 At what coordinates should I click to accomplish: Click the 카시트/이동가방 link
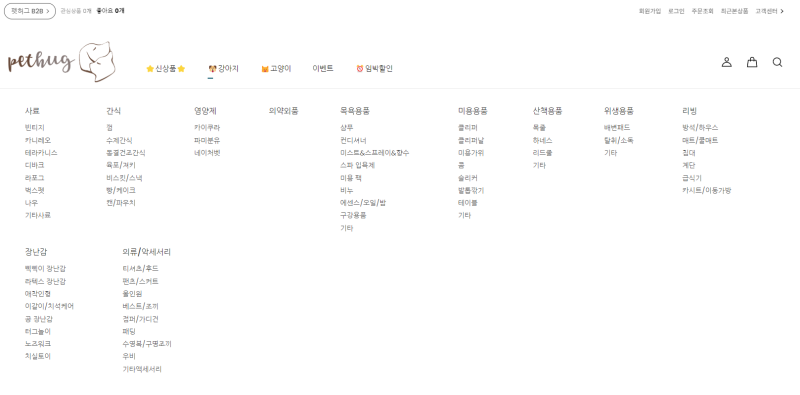point(707,190)
